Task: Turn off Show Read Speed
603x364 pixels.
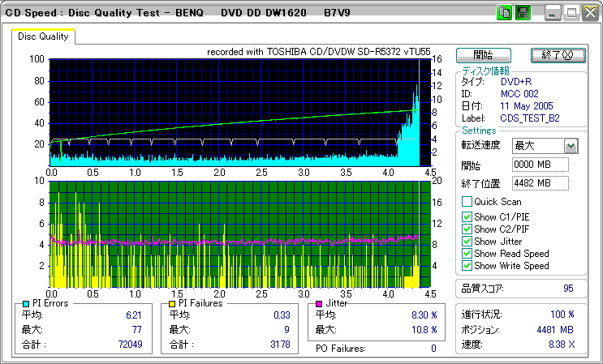Action: (x=467, y=253)
